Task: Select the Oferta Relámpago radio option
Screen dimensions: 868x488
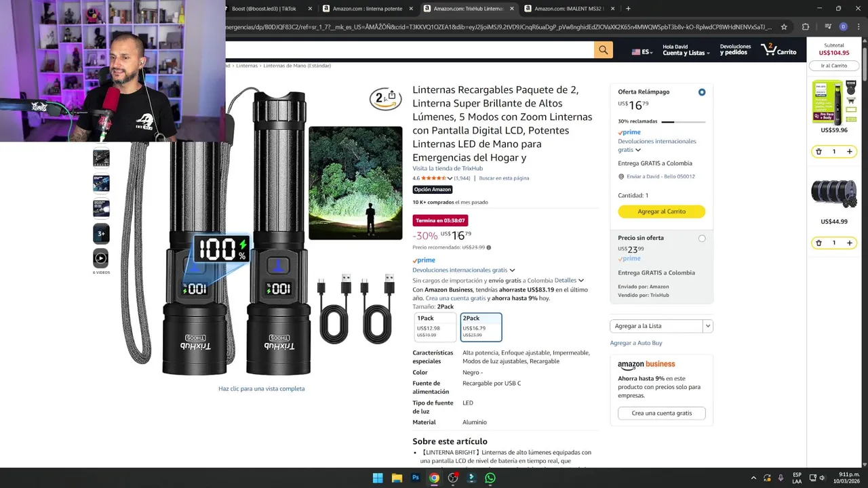Action: 702,92
